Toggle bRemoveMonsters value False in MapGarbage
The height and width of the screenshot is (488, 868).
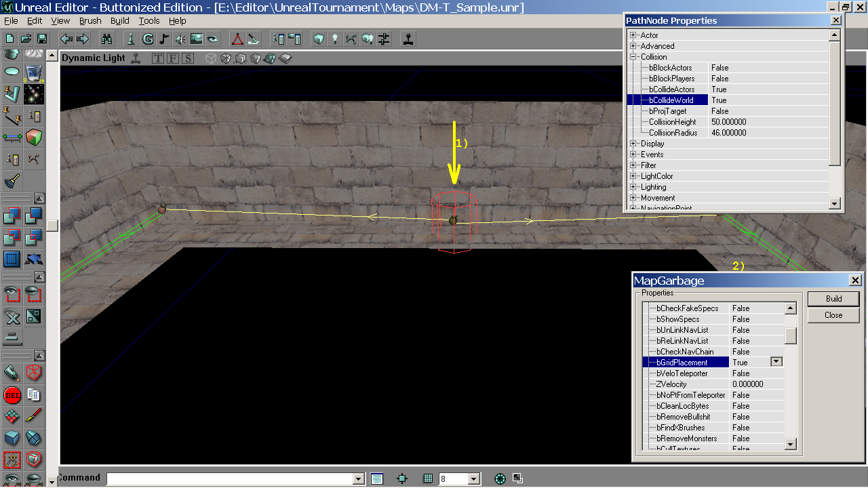pyautogui.click(x=756, y=439)
